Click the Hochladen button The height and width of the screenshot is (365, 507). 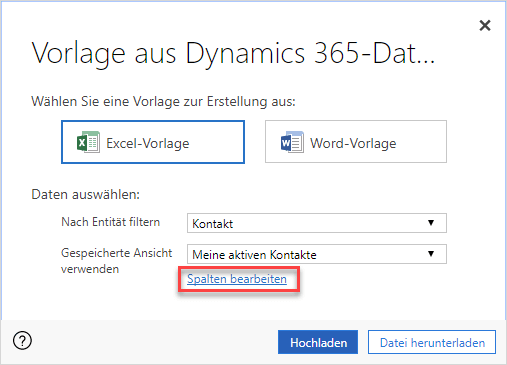coord(318,342)
